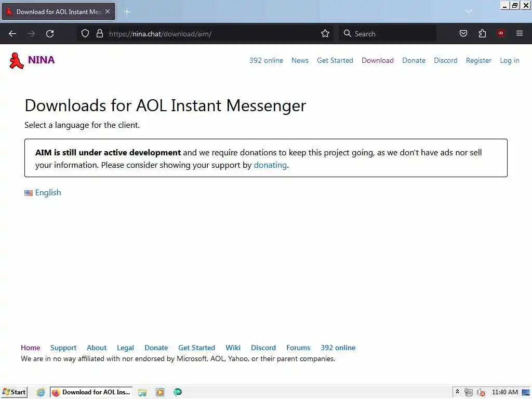Open the Register link
Screen dimensions: 532x399
tap(478, 60)
